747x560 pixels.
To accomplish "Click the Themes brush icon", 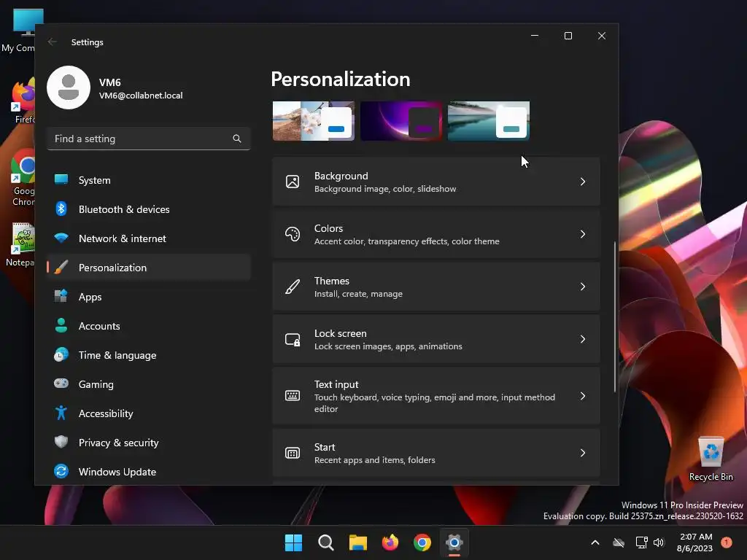I will (x=293, y=286).
